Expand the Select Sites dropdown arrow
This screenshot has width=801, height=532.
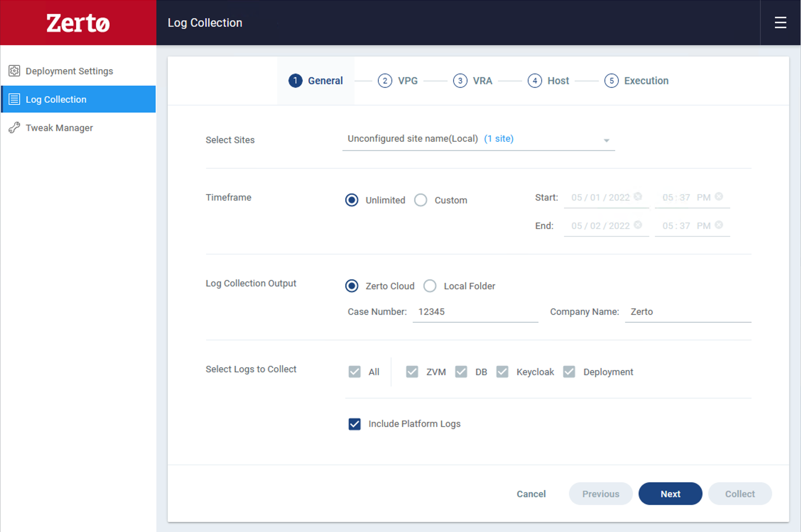click(606, 140)
